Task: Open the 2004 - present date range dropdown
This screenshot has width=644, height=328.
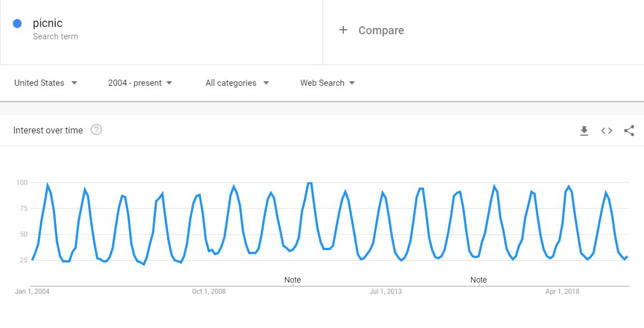Action: coord(140,83)
